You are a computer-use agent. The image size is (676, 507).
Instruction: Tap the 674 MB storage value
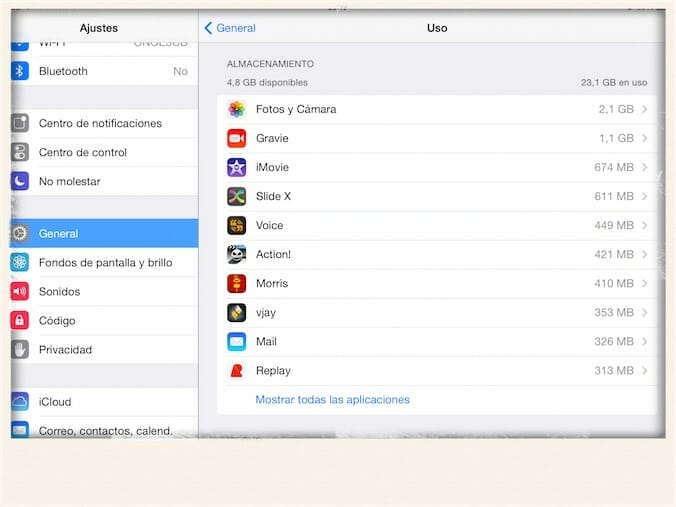614,167
